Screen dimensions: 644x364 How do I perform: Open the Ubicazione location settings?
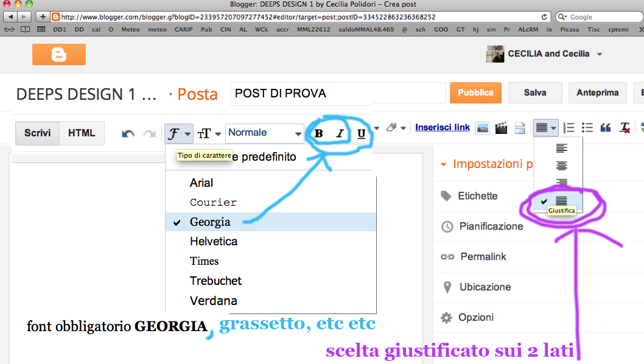[x=477, y=287]
